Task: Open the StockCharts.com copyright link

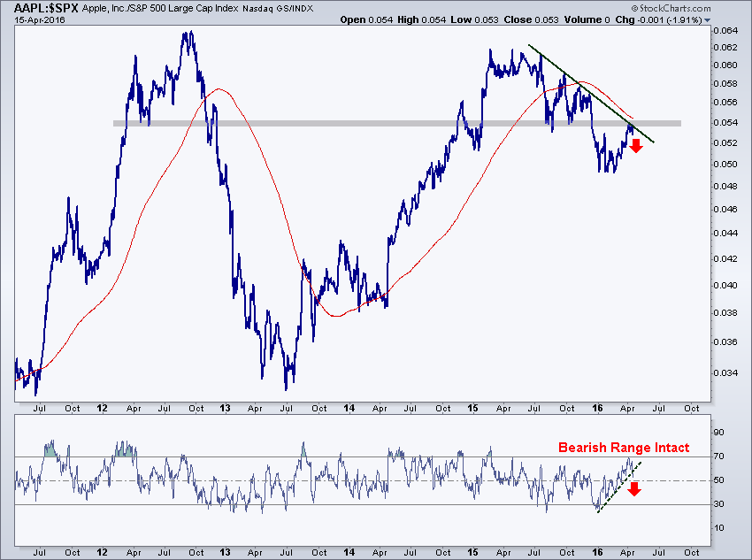Action: (671, 8)
